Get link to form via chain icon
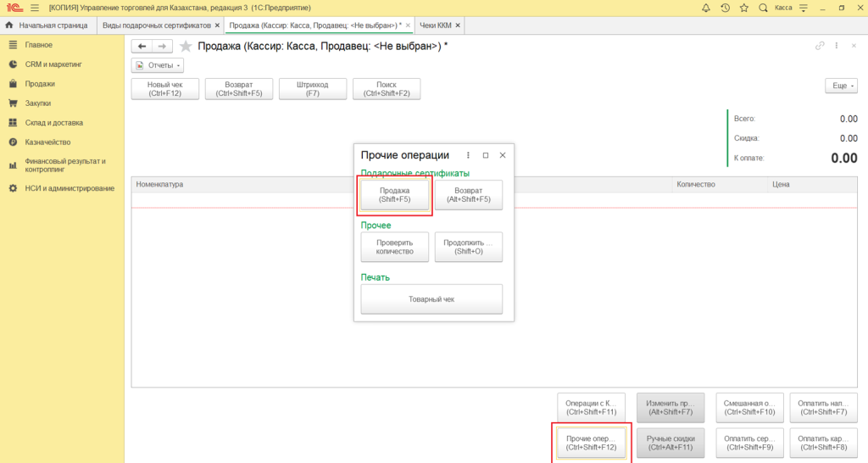Screen dimensions: 868x463 820,46
